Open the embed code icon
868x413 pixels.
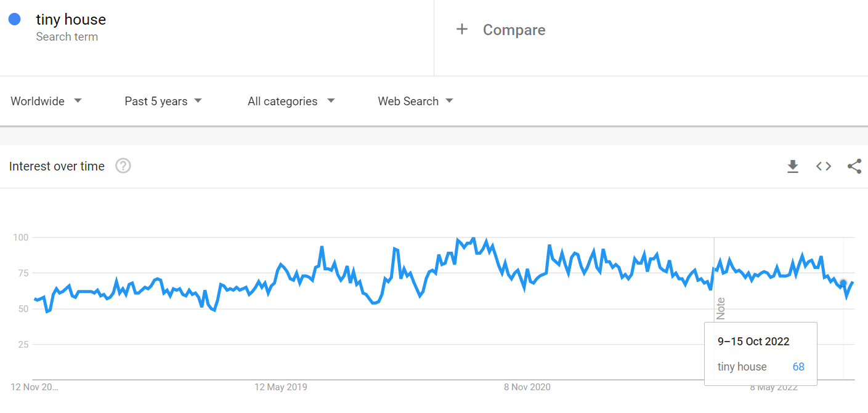(x=824, y=166)
